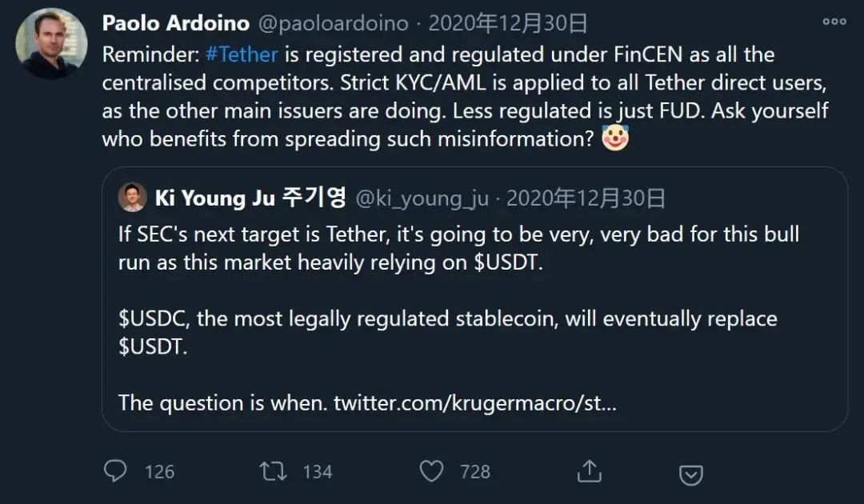Like the tweet with the heart icon
864x504 pixels.
431,471
